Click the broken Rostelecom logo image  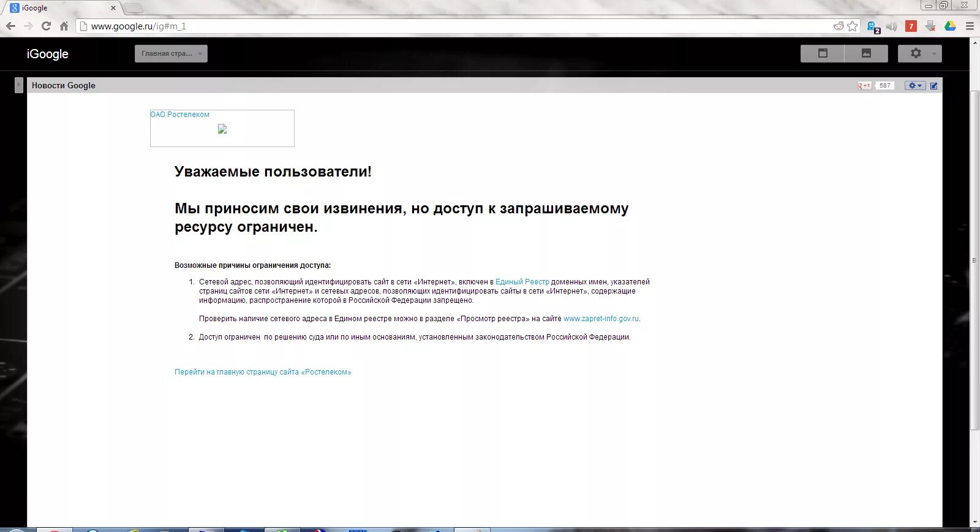pos(222,129)
